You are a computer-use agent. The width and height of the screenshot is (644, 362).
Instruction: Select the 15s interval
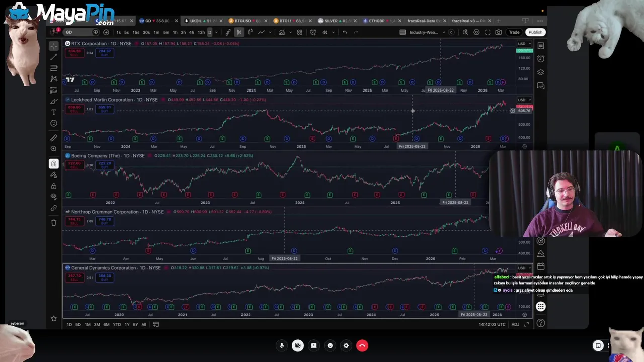click(136, 32)
